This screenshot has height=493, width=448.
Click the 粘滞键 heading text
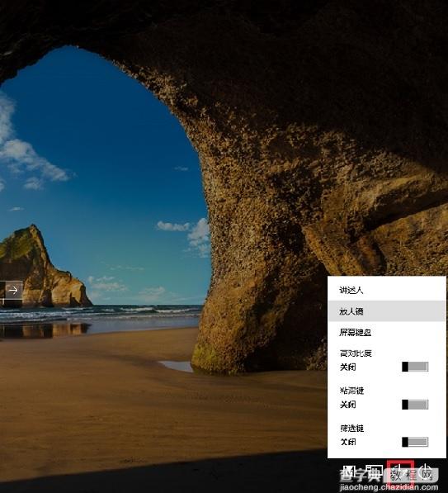[351, 391]
